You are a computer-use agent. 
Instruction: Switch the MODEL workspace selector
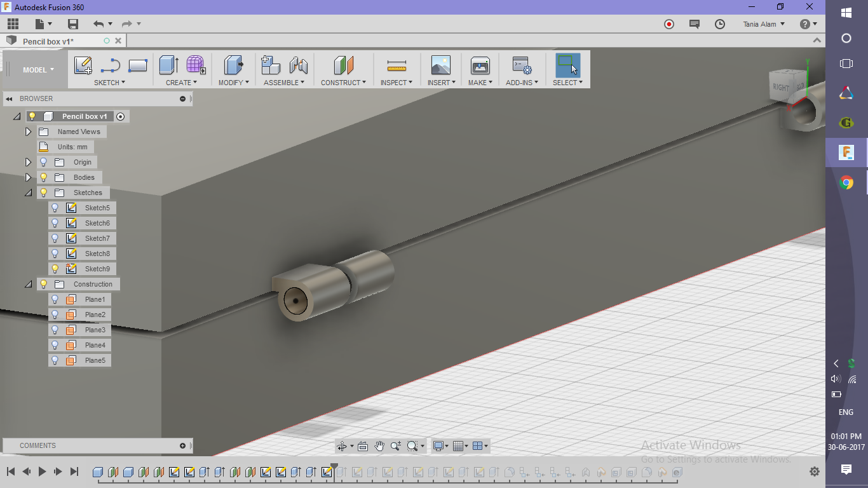38,70
